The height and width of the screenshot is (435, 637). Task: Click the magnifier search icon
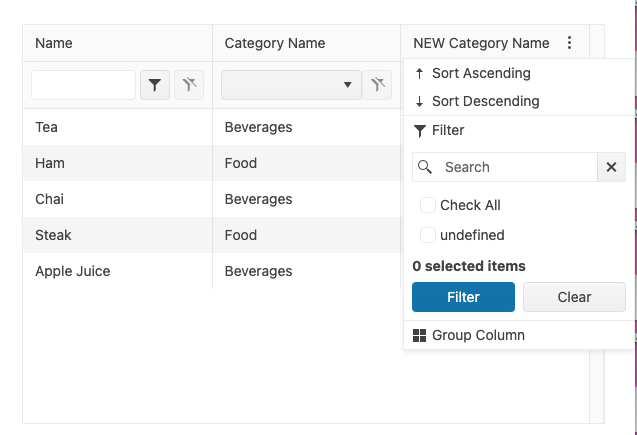425,167
